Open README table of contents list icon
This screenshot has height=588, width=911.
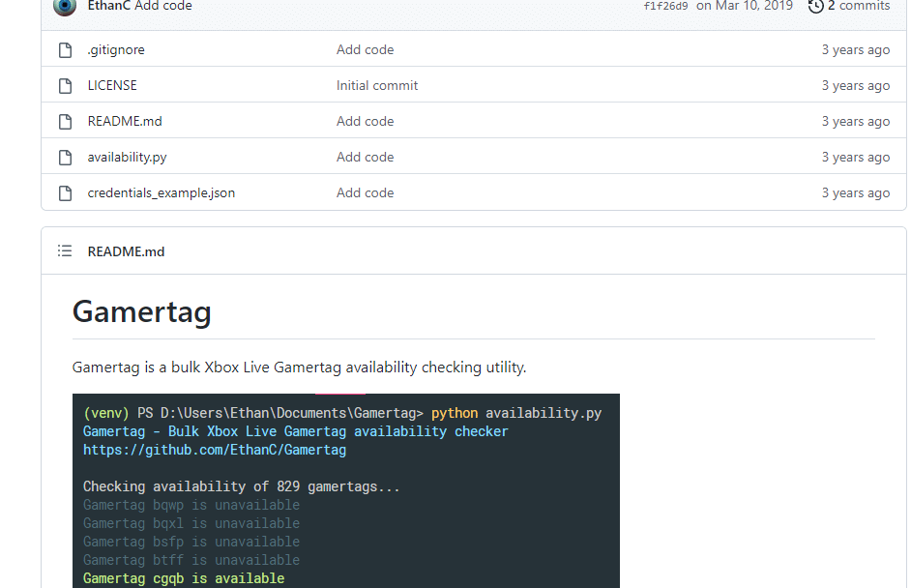(x=65, y=251)
